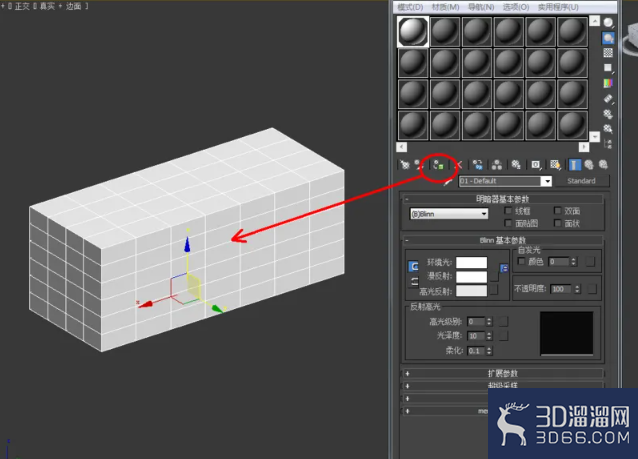This screenshot has height=459, width=638.
Task: Open 实用程序(U) menu
Action: (558, 7)
